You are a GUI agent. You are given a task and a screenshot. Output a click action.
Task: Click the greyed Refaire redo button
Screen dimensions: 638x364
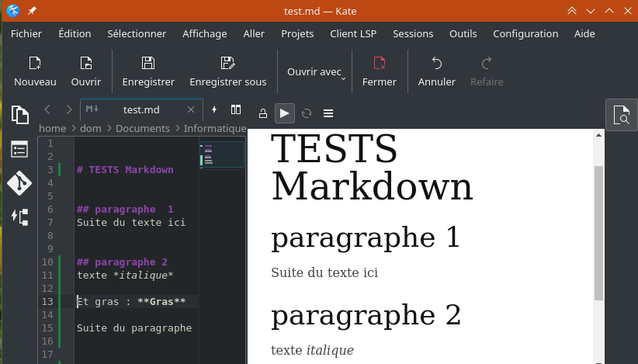tap(487, 72)
